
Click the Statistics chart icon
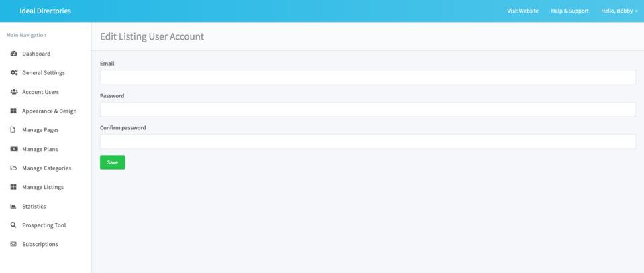pos(13,207)
